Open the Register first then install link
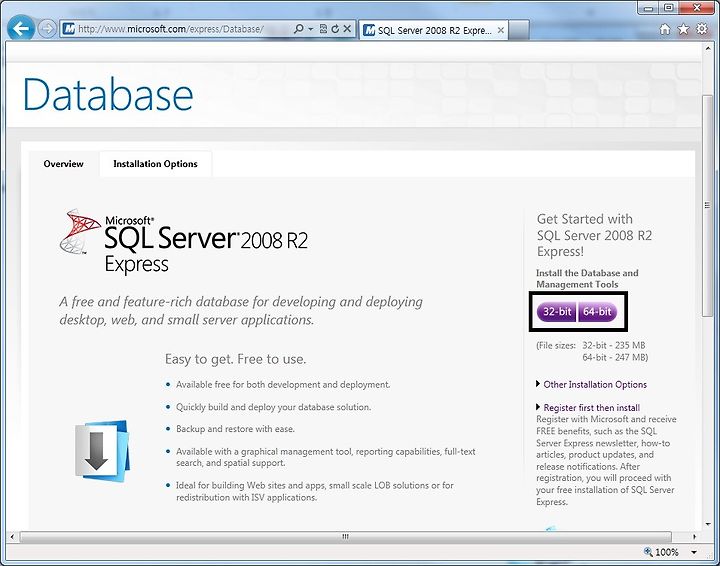 [x=591, y=408]
